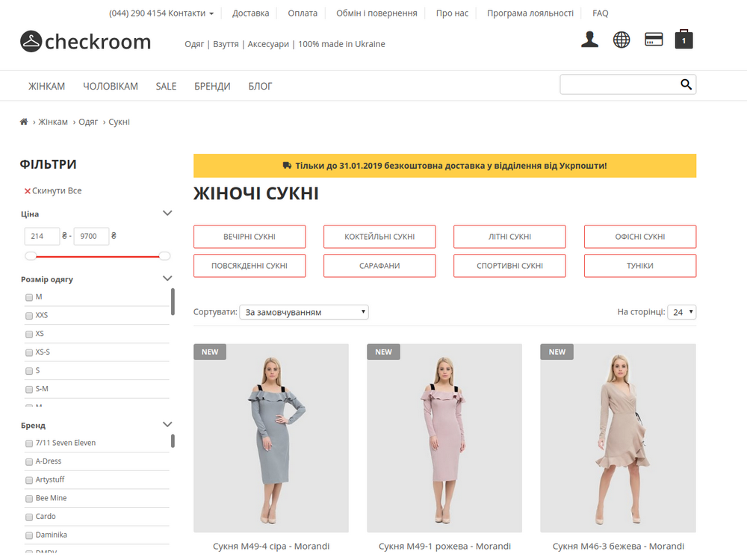Click the search magnifier icon
Screen dimensions: 747x560
click(686, 85)
